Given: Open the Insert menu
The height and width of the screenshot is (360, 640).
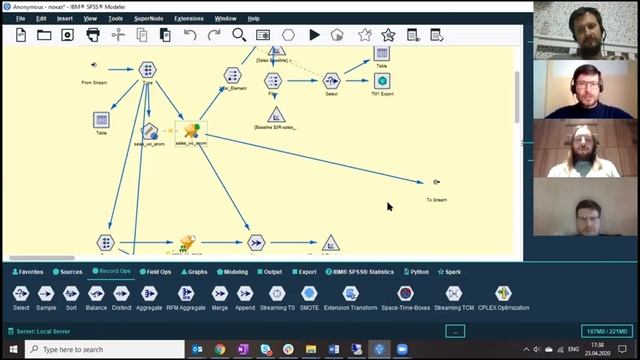Looking at the screenshot, I should (x=65, y=19).
